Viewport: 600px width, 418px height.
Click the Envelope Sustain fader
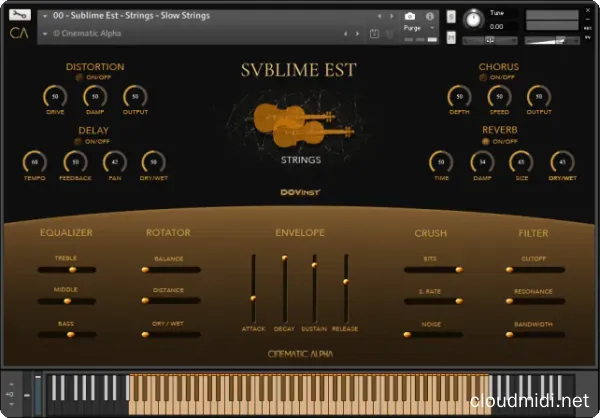(314, 289)
